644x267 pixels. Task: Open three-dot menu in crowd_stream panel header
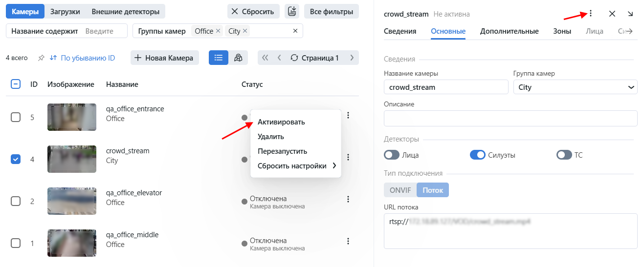591,14
